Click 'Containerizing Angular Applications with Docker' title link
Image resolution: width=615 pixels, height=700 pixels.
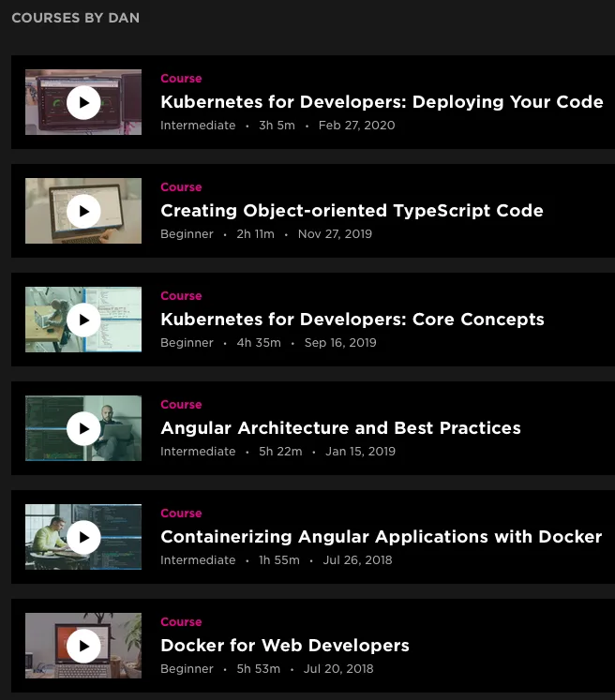point(381,537)
